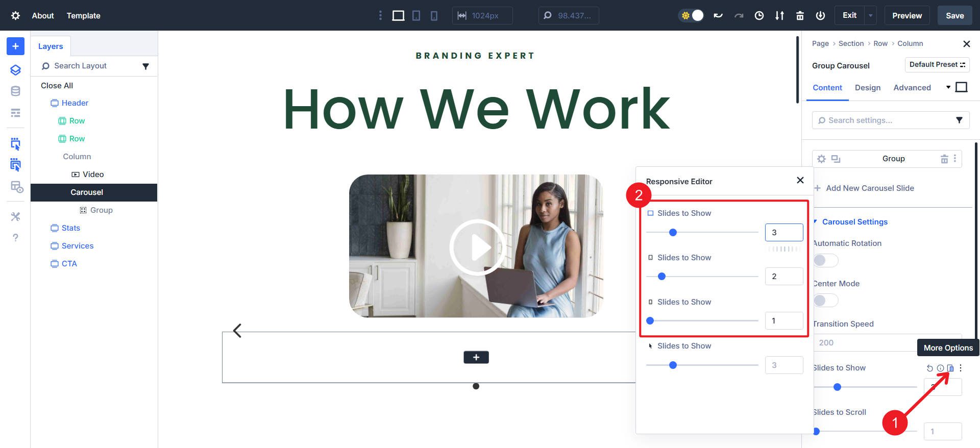Switch to the Advanced tab
This screenshot has width=980, height=448.
(912, 88)
